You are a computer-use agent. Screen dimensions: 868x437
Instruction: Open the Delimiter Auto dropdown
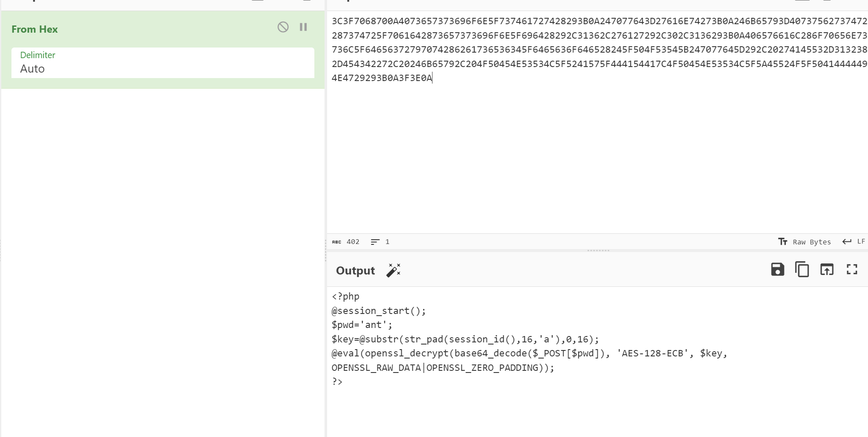click(x=163, y=63)
